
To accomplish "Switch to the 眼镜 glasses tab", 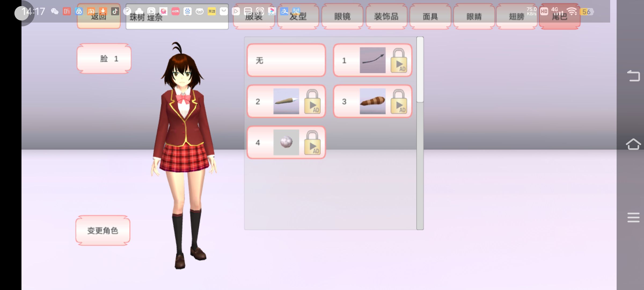I will 342,17.
